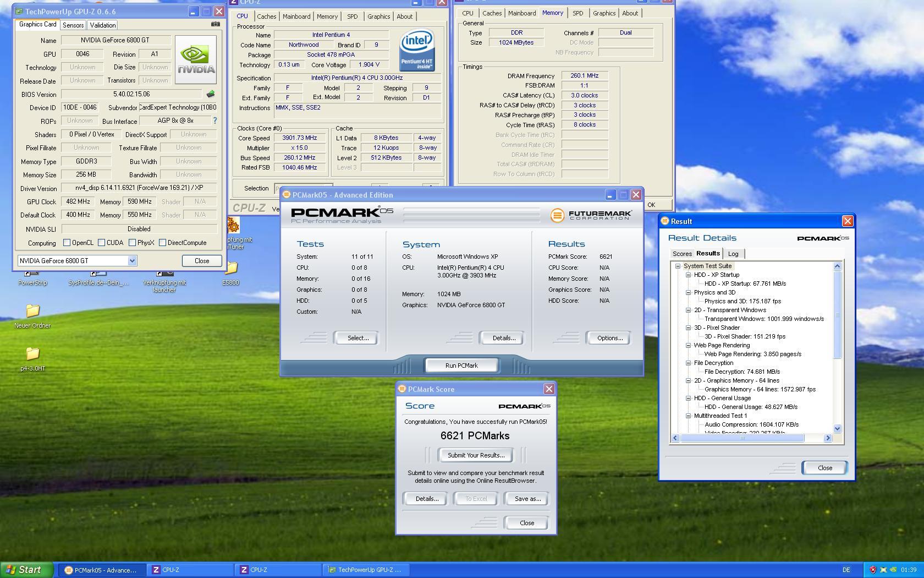
Task: Click the Bus Interface question mark icon
Action: click(x=215, y=121)
